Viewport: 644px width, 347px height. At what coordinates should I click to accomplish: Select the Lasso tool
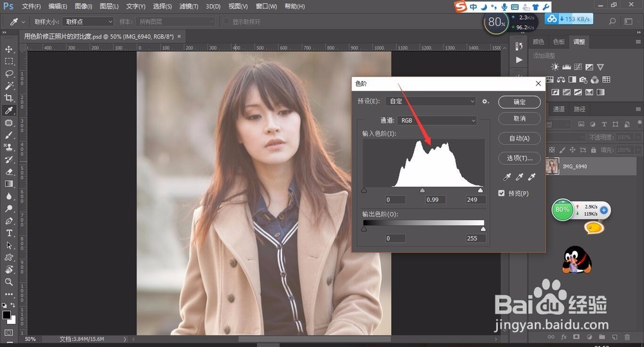click(8, 74)
